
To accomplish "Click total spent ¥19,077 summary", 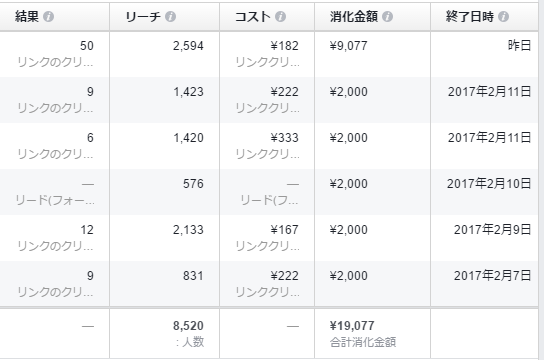I will 352,326.
